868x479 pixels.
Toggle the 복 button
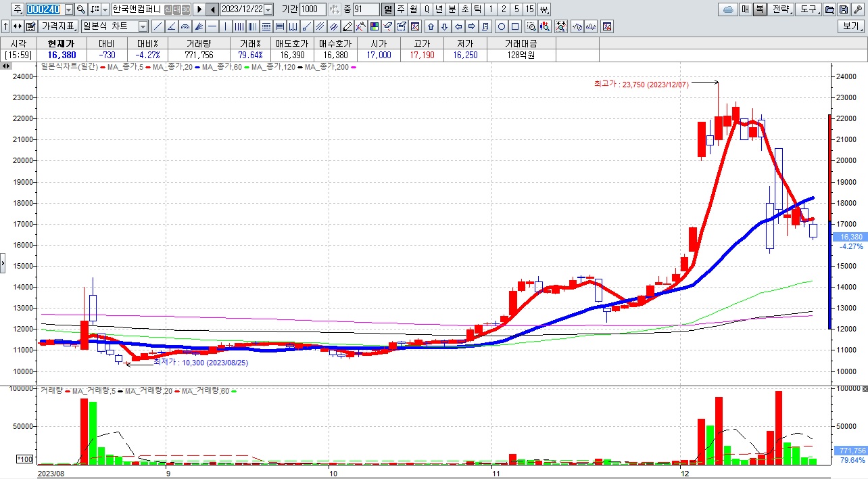point(759,9)
